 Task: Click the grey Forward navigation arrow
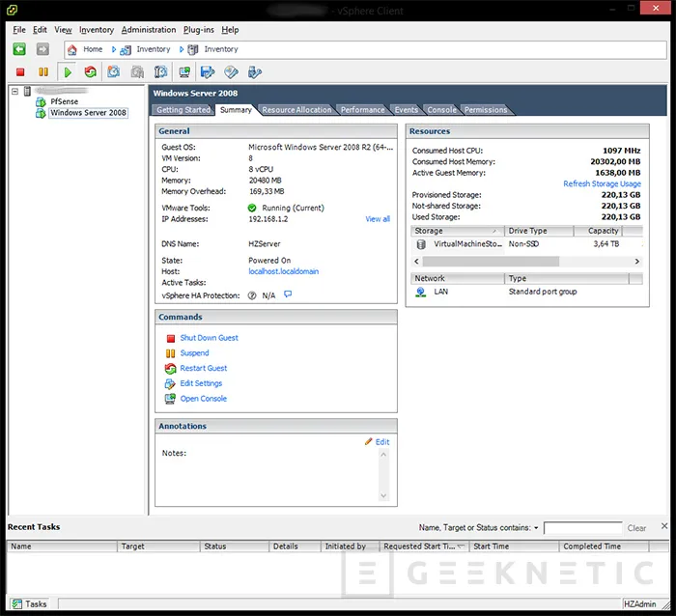click(42, 49)
